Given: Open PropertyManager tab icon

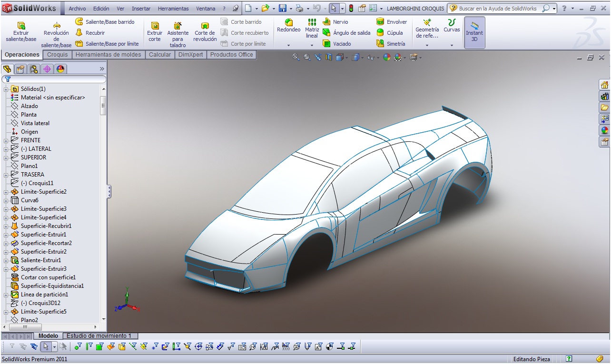Looking at the screenshot, I should pyautogui.click(x=20, y=69).
